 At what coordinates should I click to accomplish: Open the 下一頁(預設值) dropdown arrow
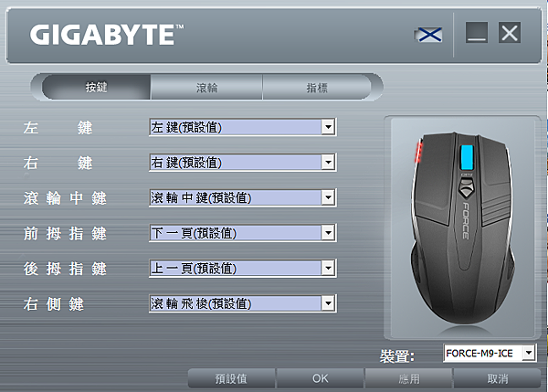(328, 233)
